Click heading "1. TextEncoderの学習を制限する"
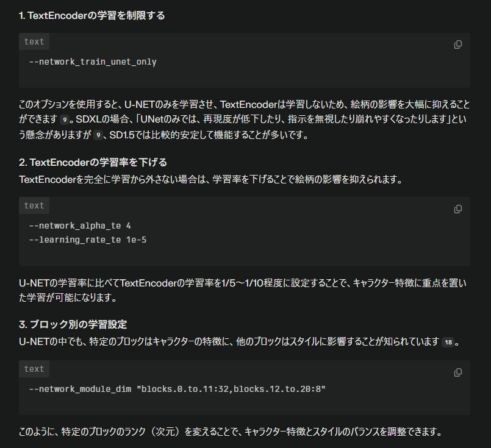The image size is (491, 448). click(92, 16)
